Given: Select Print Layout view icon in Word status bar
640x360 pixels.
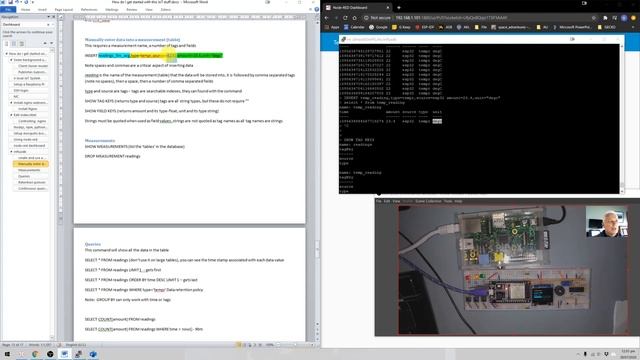Looking at the screenshot, I should coord(238,345).
